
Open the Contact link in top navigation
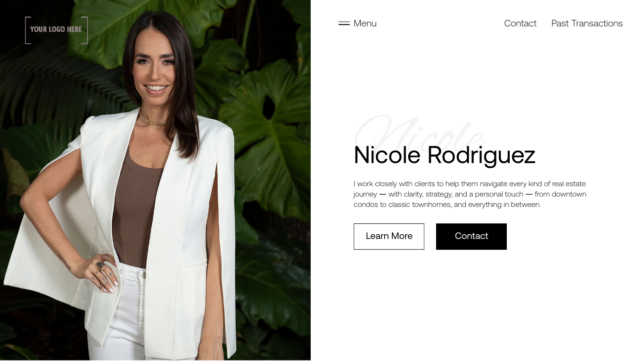pyautogui.click(x=520, y=23)
